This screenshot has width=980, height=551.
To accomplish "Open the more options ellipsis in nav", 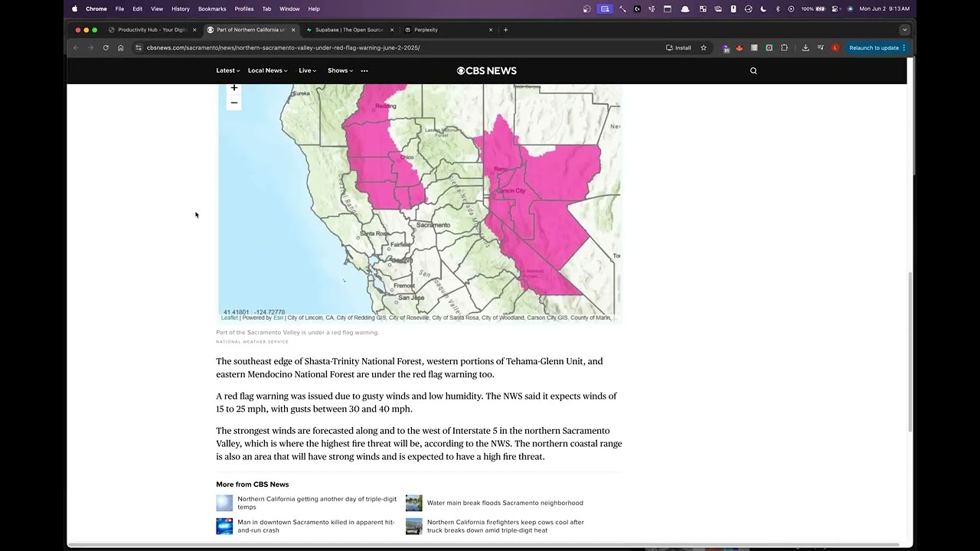I will pos(364,70).
